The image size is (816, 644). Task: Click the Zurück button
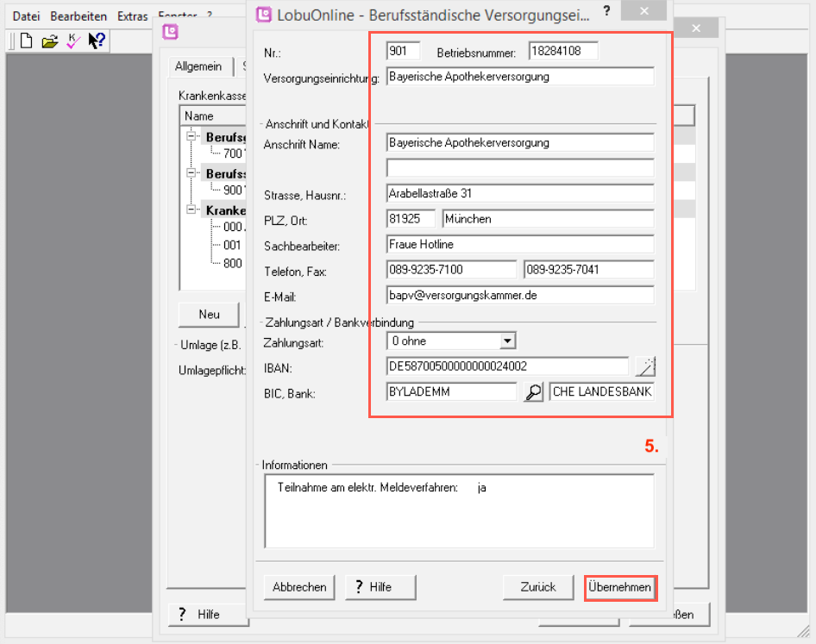pos(538,587)
